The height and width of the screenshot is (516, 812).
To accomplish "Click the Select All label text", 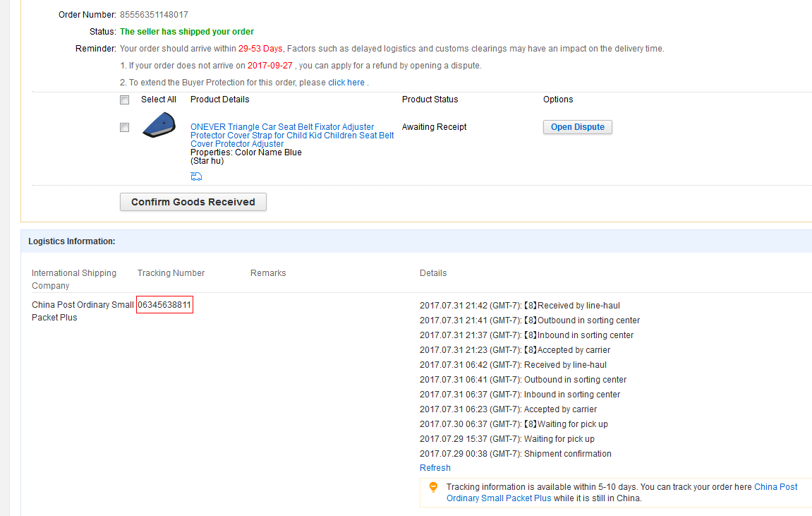I will point(158,100).
